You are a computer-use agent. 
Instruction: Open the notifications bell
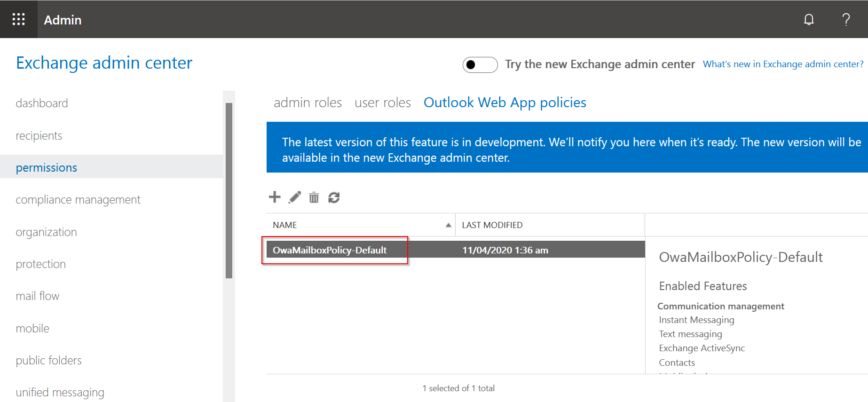click(808, 19)
